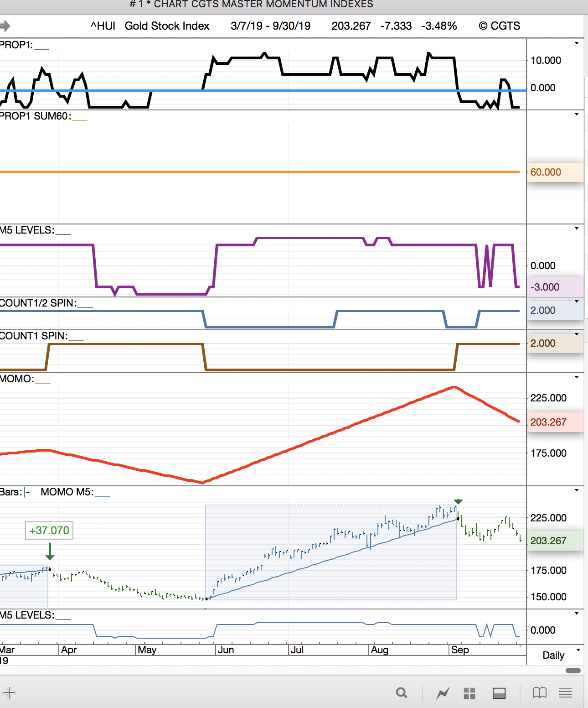Click the 3/7/19 - 9/30/19 date range
The height and width of the screenshot is (708, 588).
pos(270,26)
